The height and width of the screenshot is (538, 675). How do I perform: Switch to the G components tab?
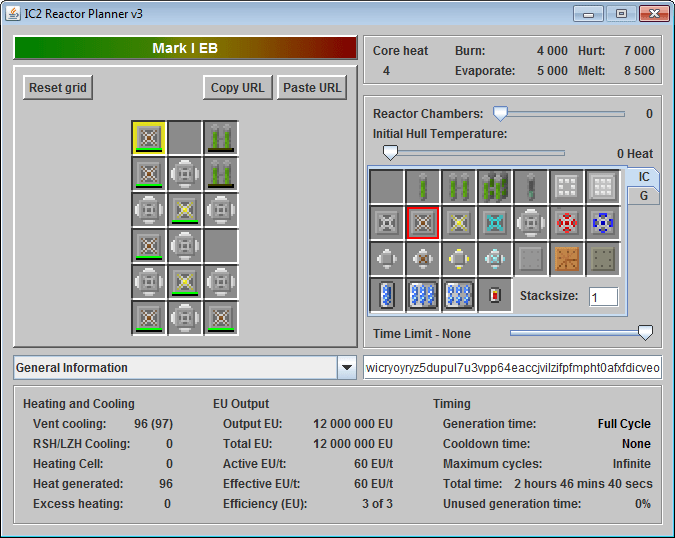(644, 196)
